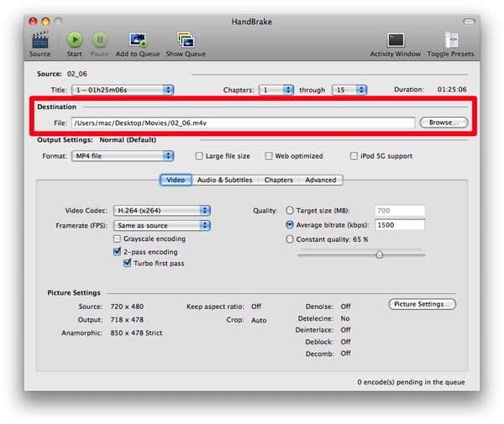
Task: Click the Pause icon in toolbar
Action: click(x=100, y=39)
